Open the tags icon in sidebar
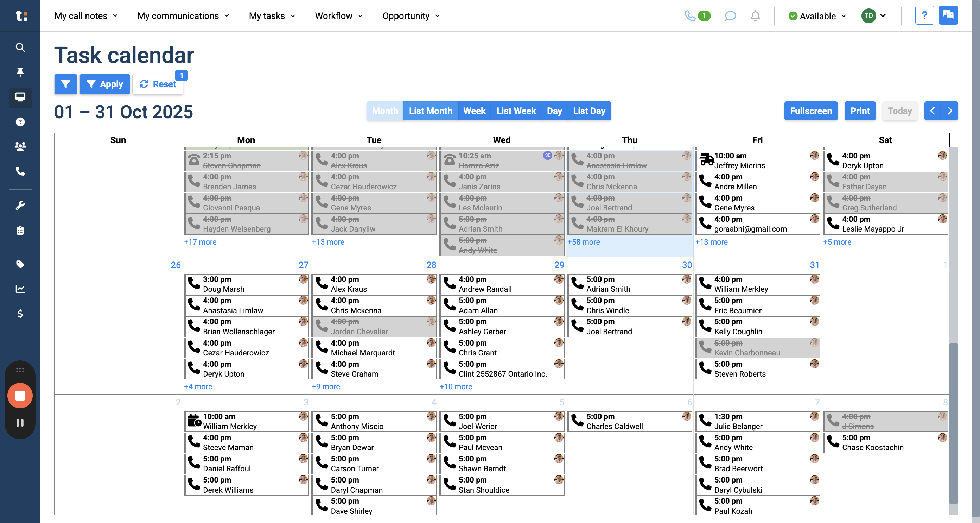Screen dimensions: 980x523 (x=20, y=264)
